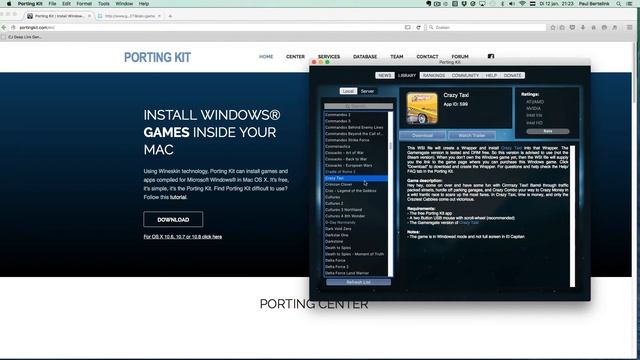Select the Server library toggle
Screen dimensions: 640x360
pyautogui.click(x=367, y=91)
